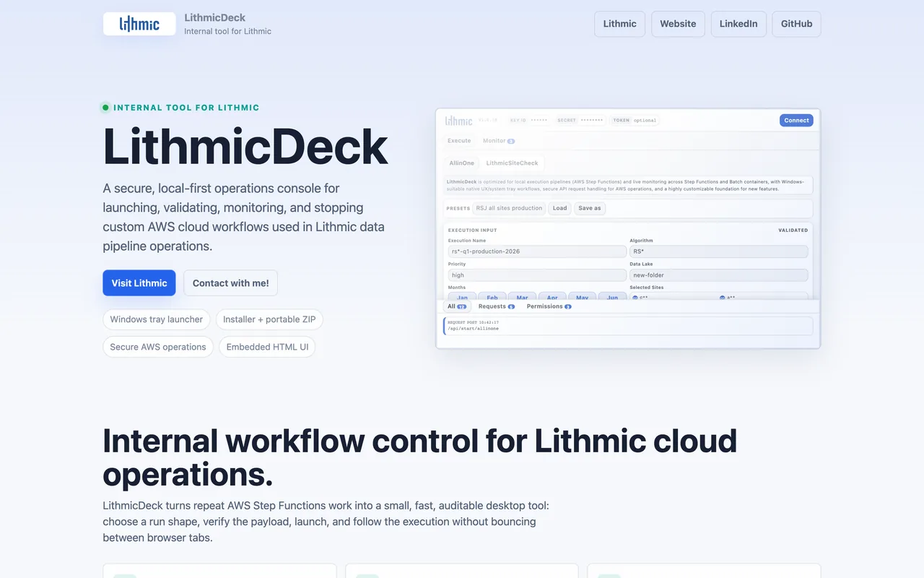
Task: Select the AllinOne tab in the preview
Action: [x=462, y=163]
